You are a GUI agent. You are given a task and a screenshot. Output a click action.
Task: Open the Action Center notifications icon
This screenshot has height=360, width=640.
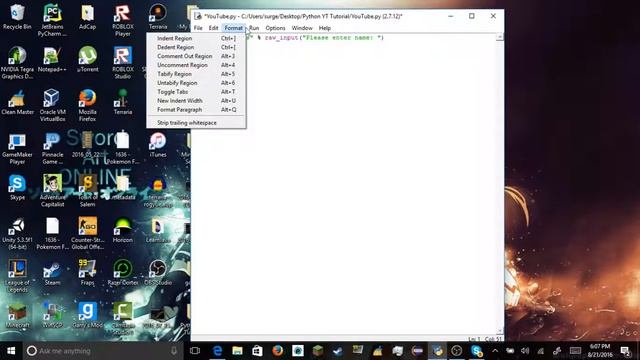[x=625, y=351]
